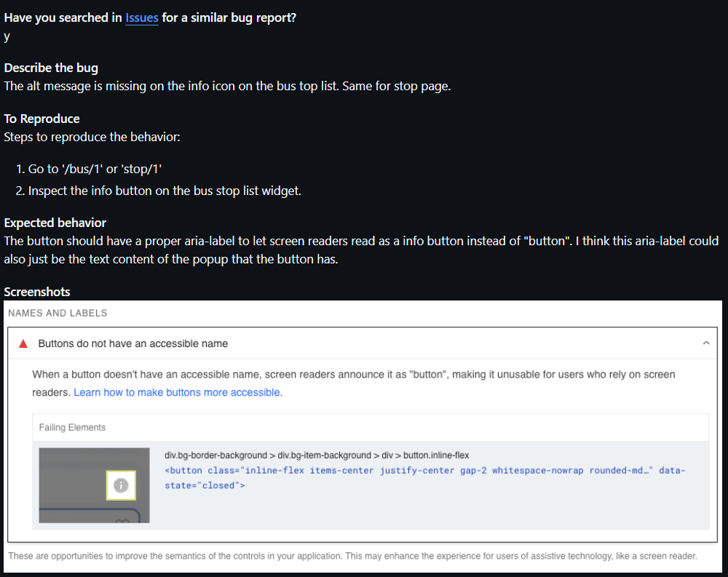Viewport: 728px width, 577px height.
Task: Click the red warning triangle icon
Action: (23, 343)
